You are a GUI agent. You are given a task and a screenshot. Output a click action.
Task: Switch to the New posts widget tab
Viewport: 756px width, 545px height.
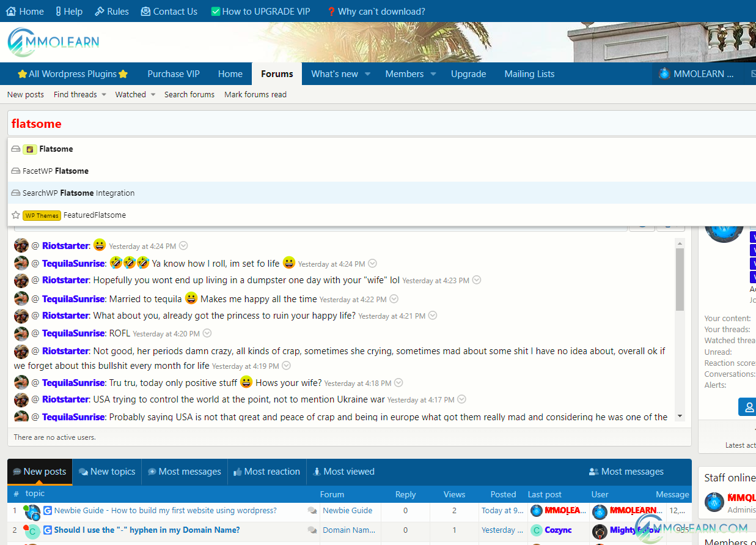pyautogui.click(x=40, y=472)
